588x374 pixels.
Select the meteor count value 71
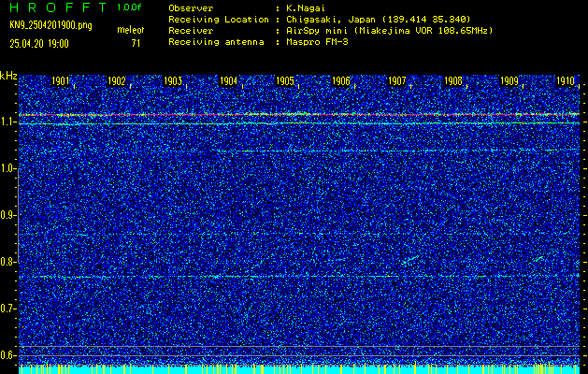[x=136, y=44]
